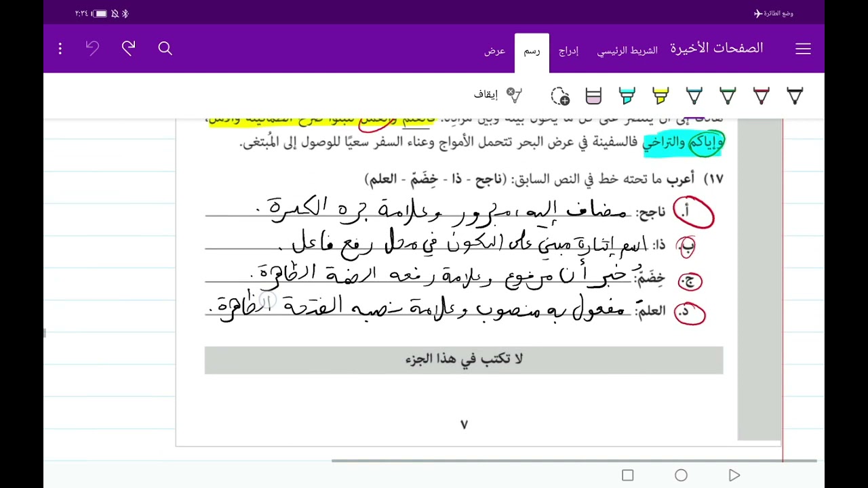The height and width of the screenshot is (488, 868).
Task: Click the word ناجح in answer row أ
Action: (652, 213)
